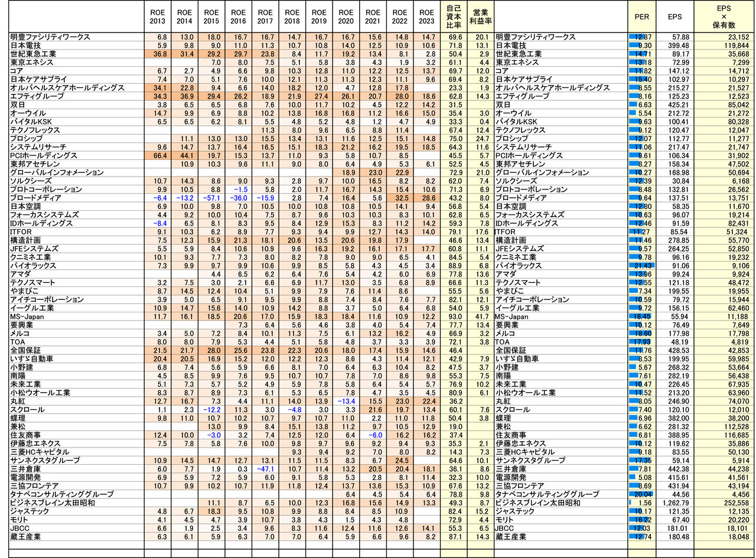Click MS-Japan 自己資本比率 value 93.0
The height and width of the screenshot is (558, 756).
[x=455, y=316]
